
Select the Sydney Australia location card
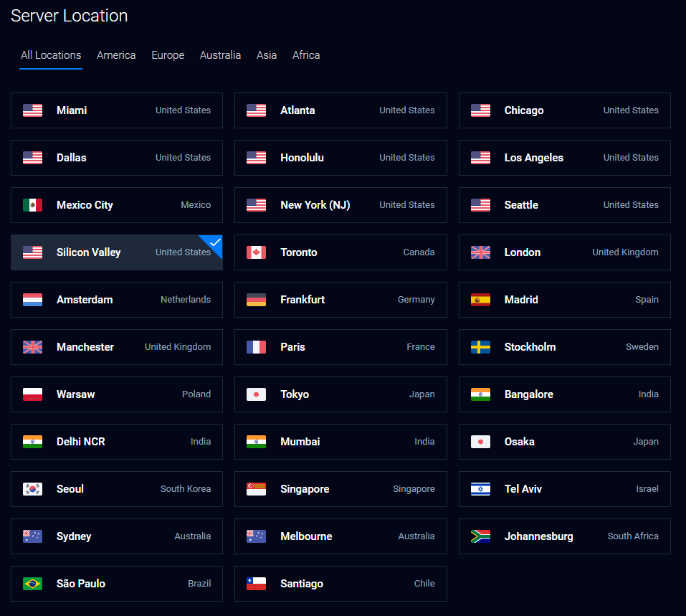click(117, 536)
